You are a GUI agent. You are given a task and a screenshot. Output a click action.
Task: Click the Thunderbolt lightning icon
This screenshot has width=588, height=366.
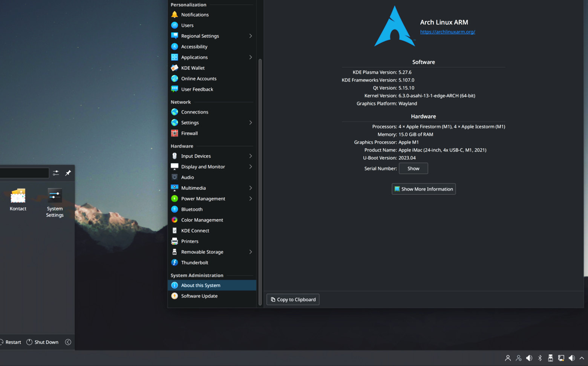coord(175,262)
